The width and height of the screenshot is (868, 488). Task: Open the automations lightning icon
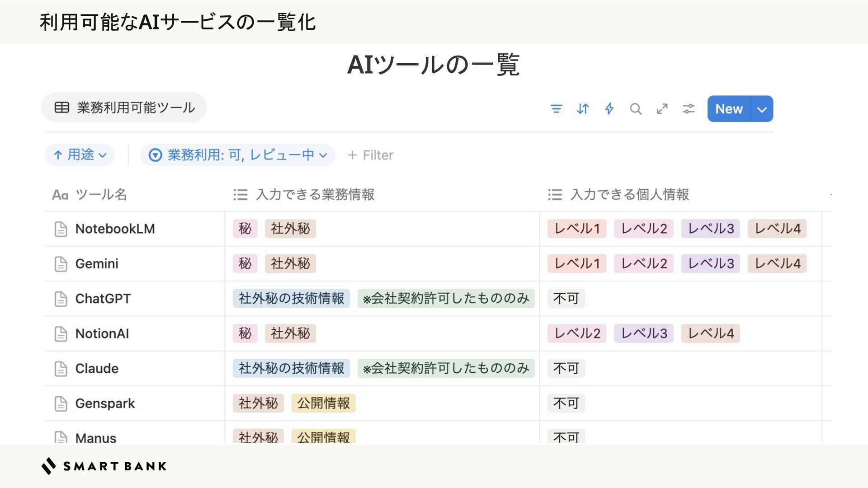point(609,109)
